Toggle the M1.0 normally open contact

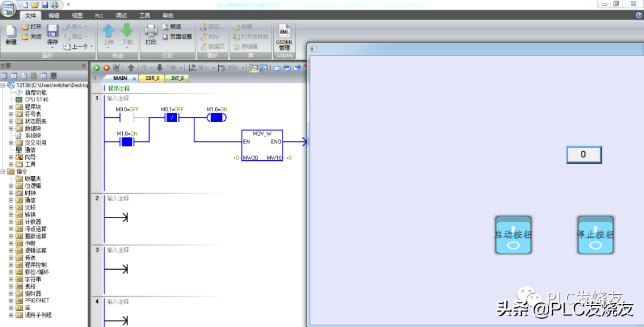(x=126, y=142)
